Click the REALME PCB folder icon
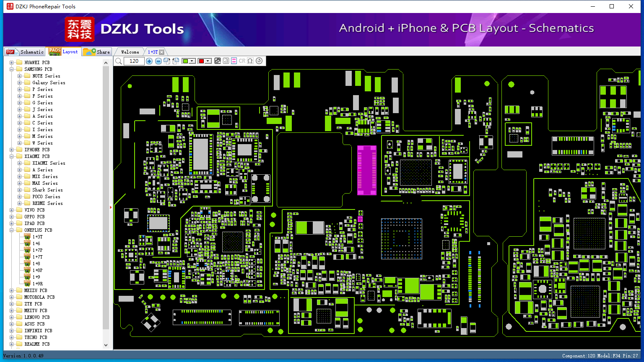Screen dimensions: 644x362 [x=19, y=344]
